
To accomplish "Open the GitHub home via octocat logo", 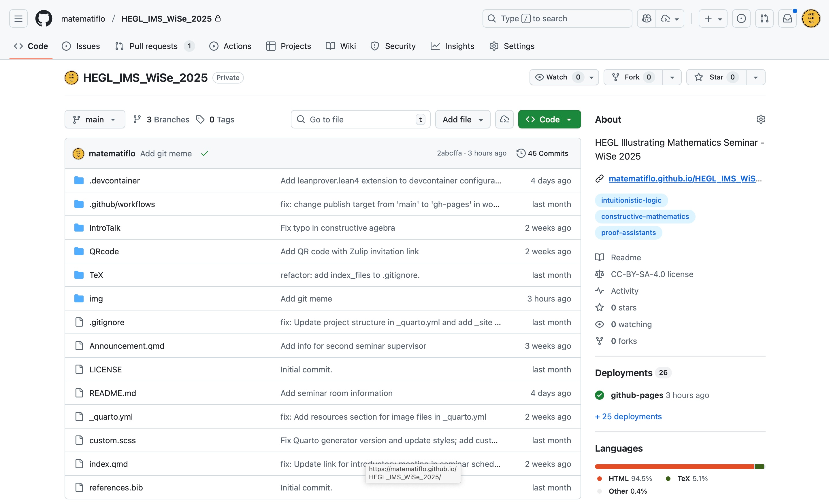I will pos(44,18).
